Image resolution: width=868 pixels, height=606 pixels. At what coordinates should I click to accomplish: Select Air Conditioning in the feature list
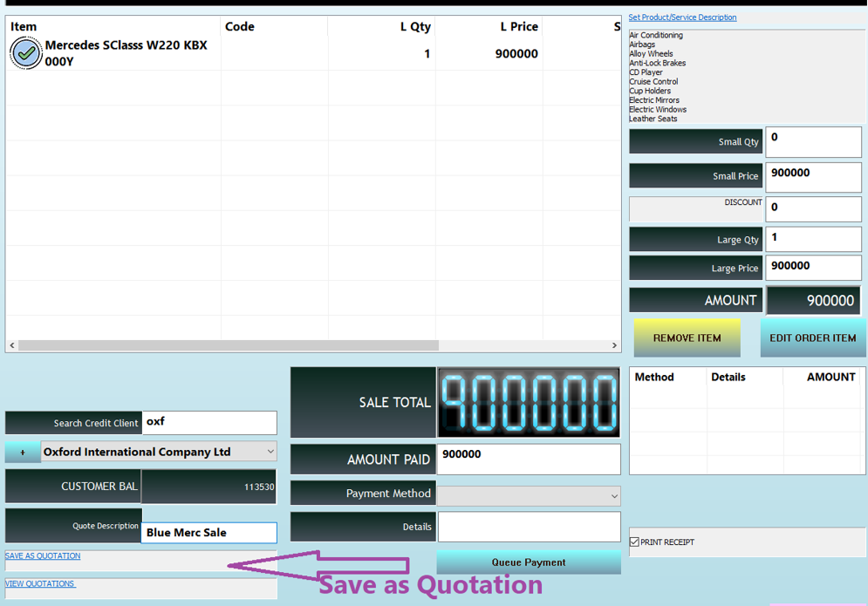(x=655, y=35)
